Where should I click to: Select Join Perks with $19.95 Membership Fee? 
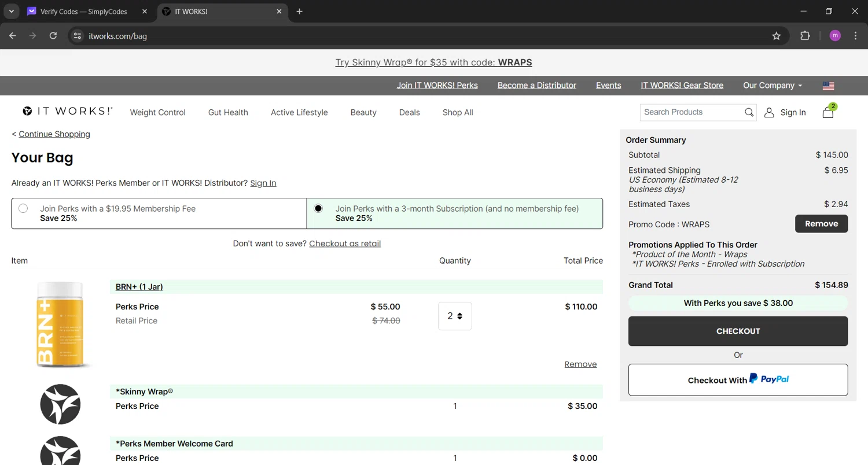23,208
